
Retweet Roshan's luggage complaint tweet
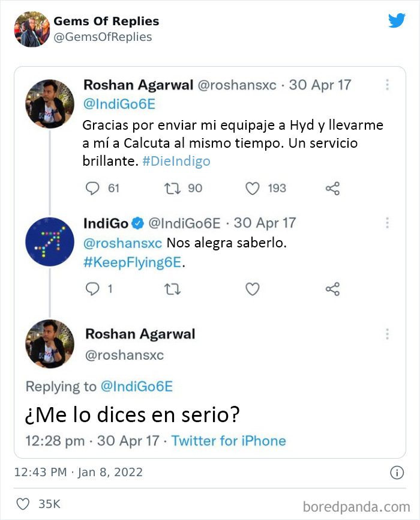(172, 189)
